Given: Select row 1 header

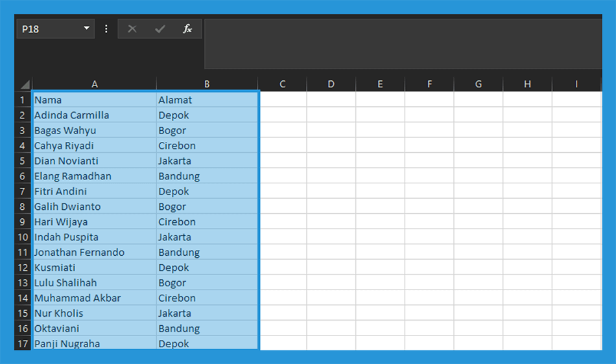Looking at the screenshot, I should click(x=23, y=100).
